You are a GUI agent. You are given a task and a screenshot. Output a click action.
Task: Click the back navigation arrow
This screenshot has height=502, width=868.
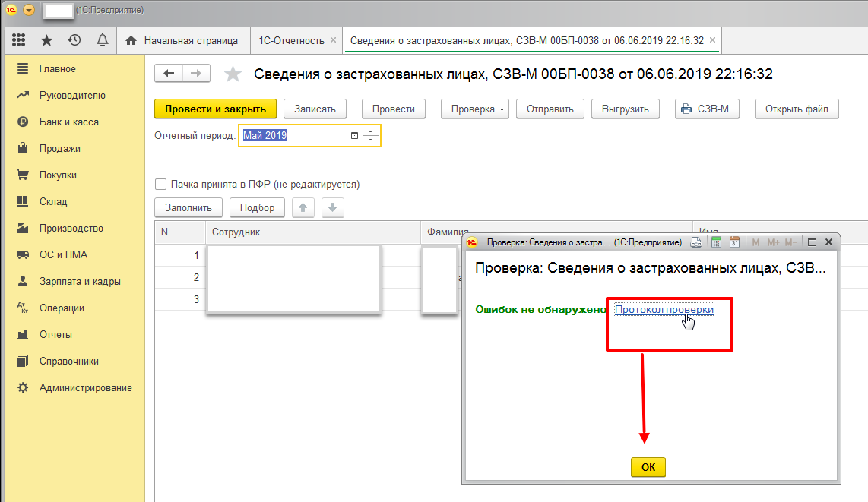click(x=169, y=73)
